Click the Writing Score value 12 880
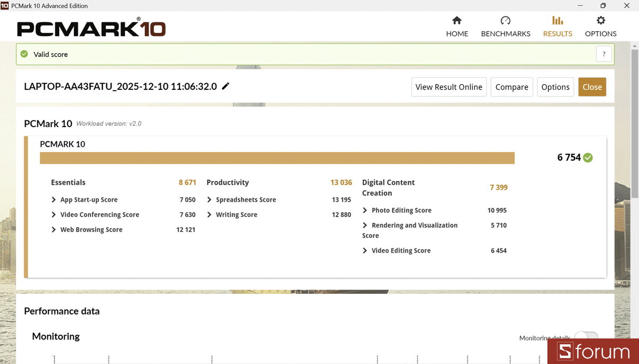 click(x=341, y=214)
